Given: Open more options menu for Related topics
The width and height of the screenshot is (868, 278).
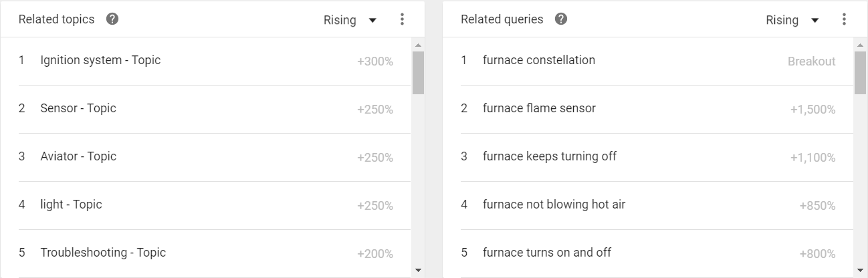Looking at the screenshot, I should (x=402, y=19).
